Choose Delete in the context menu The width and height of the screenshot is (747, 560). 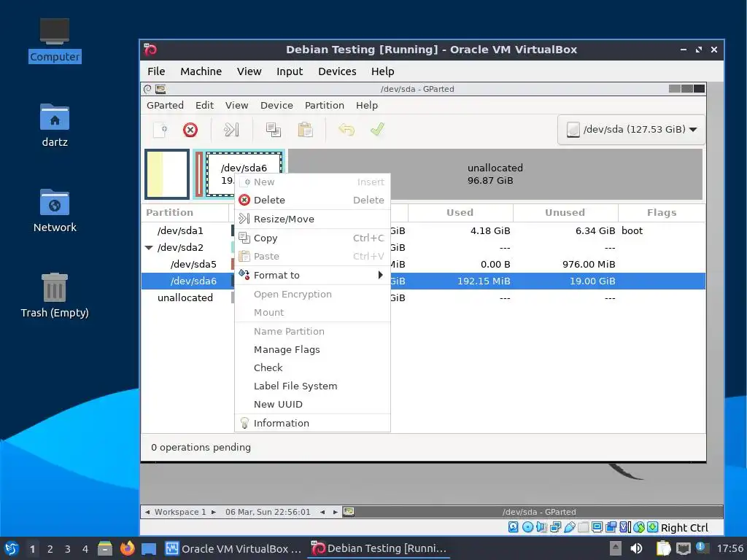click(312, 200)
